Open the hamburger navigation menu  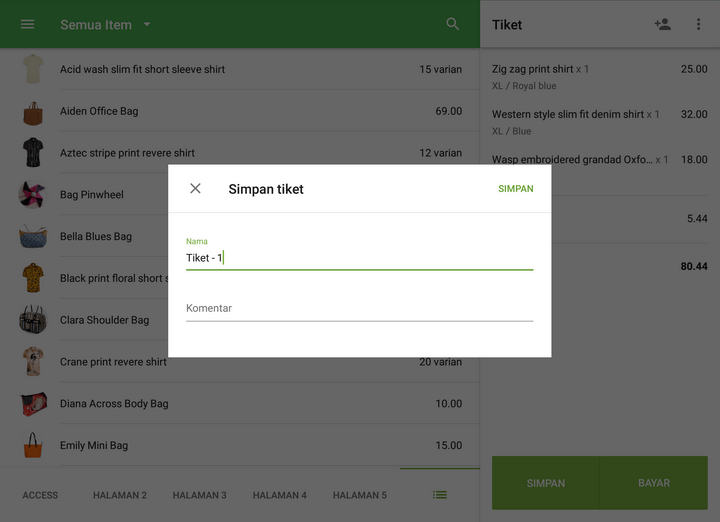(28, 24)
